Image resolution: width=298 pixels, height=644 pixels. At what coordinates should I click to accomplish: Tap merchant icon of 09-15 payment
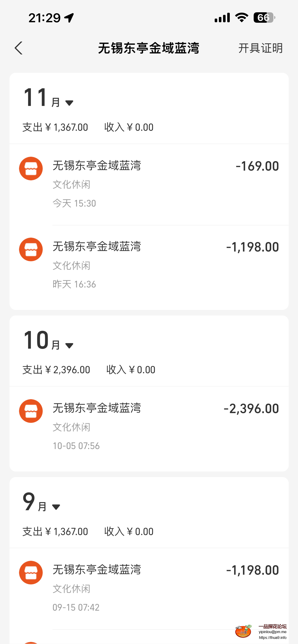coord(31,573)
